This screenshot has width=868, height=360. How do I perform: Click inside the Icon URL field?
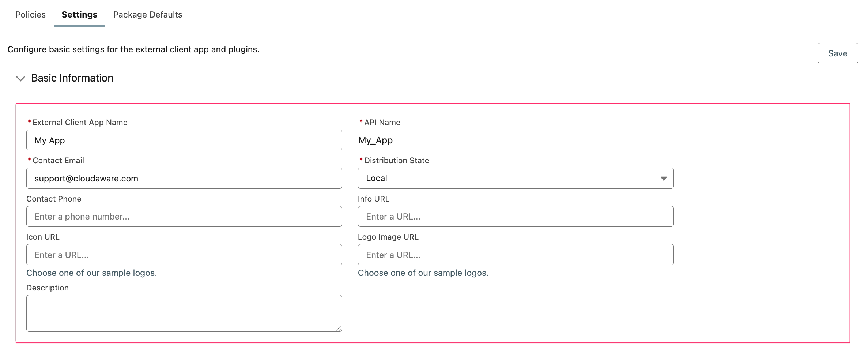coord(184,254)
